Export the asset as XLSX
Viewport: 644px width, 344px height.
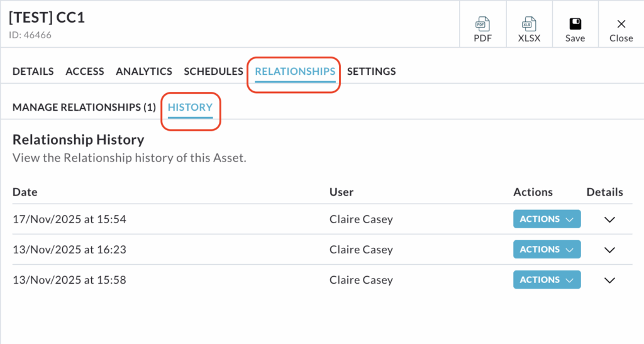tap(529, 30)
